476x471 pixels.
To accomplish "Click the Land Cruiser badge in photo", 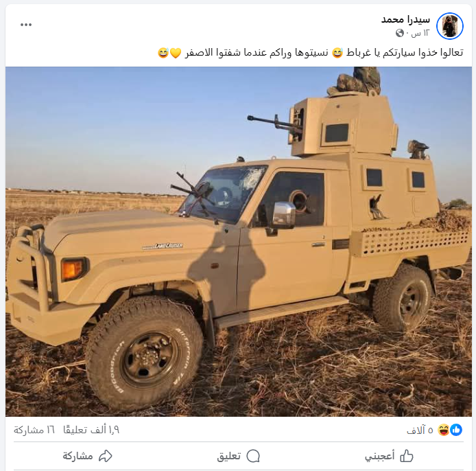I will (163, 246).
